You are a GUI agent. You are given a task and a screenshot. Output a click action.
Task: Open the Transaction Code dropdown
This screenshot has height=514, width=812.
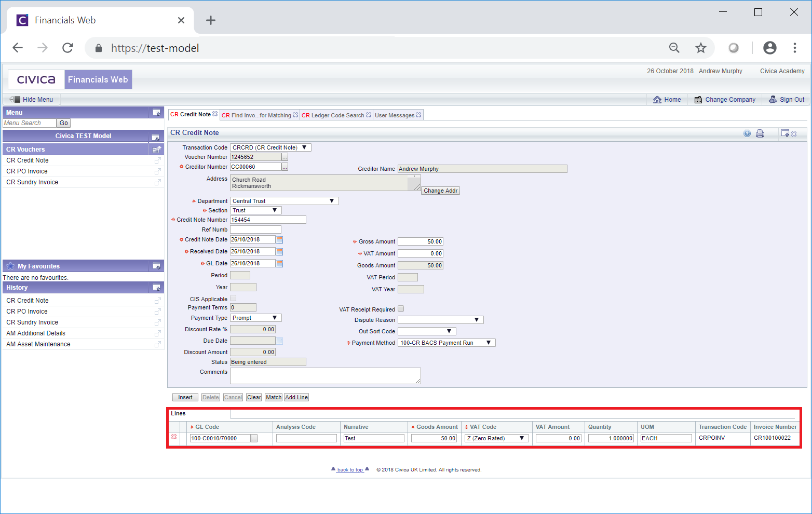coord(270,147)
